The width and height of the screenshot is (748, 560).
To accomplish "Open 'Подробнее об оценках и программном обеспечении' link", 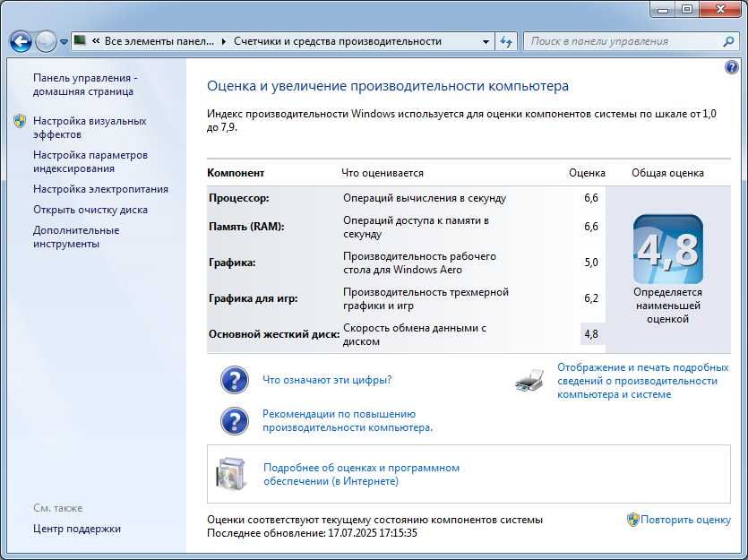I will click(362, 474).
